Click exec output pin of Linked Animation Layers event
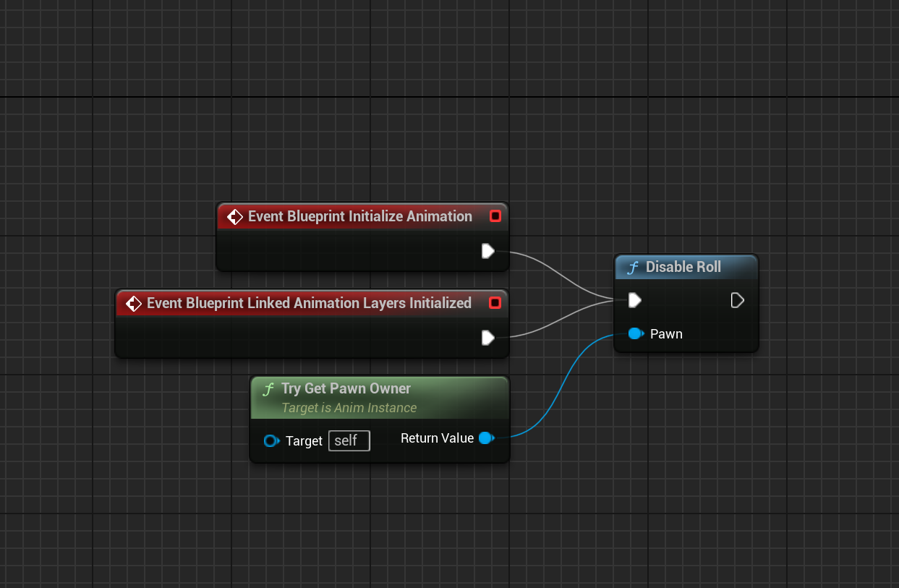The image size is (899, 588). point(487,338)
